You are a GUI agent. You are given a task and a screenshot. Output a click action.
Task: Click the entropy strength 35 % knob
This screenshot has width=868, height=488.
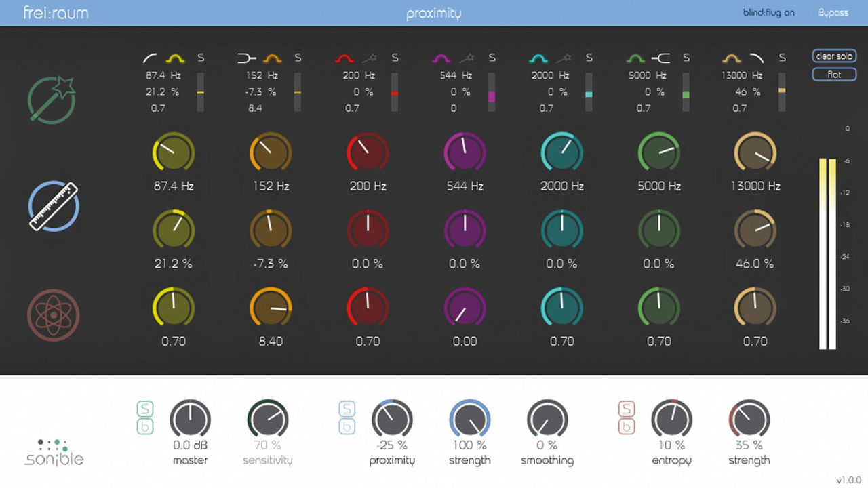pyautogui.click(x=749, y=420)
